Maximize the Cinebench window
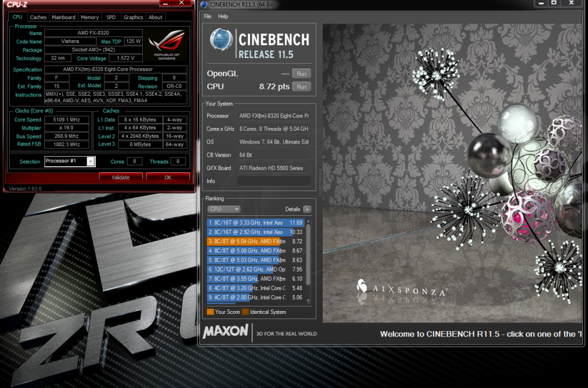The image size is (588, 388). [x=554, y=3]
